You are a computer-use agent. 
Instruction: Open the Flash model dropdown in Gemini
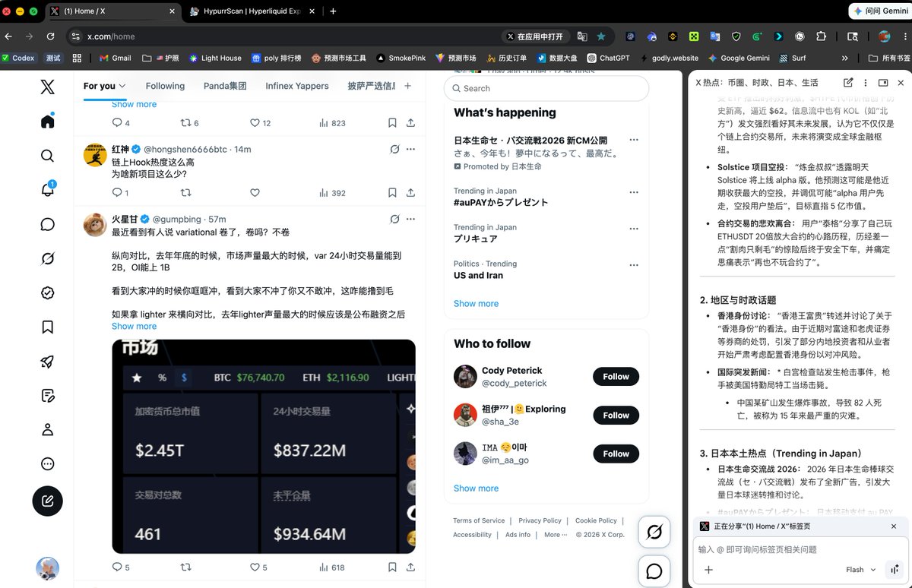[860, 570]
